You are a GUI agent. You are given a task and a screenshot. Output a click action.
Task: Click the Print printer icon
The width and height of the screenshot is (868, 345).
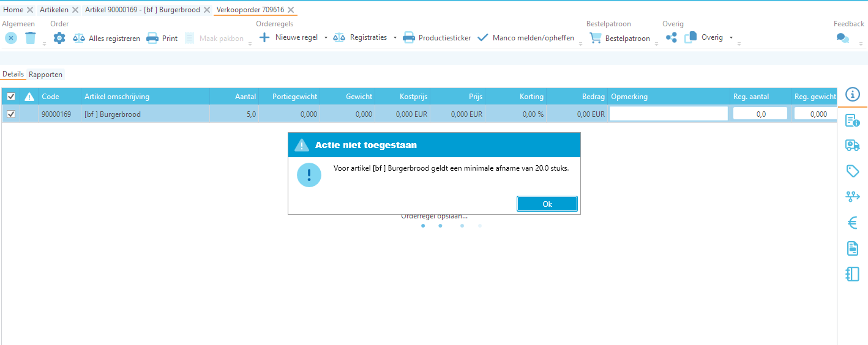pyautogui.click(x=152, y=38)
